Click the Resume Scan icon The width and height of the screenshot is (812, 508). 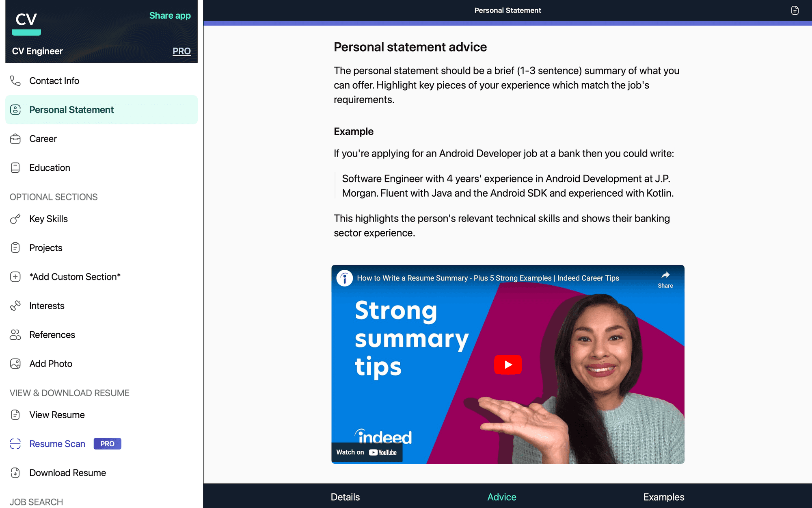(x=16, y=444)
